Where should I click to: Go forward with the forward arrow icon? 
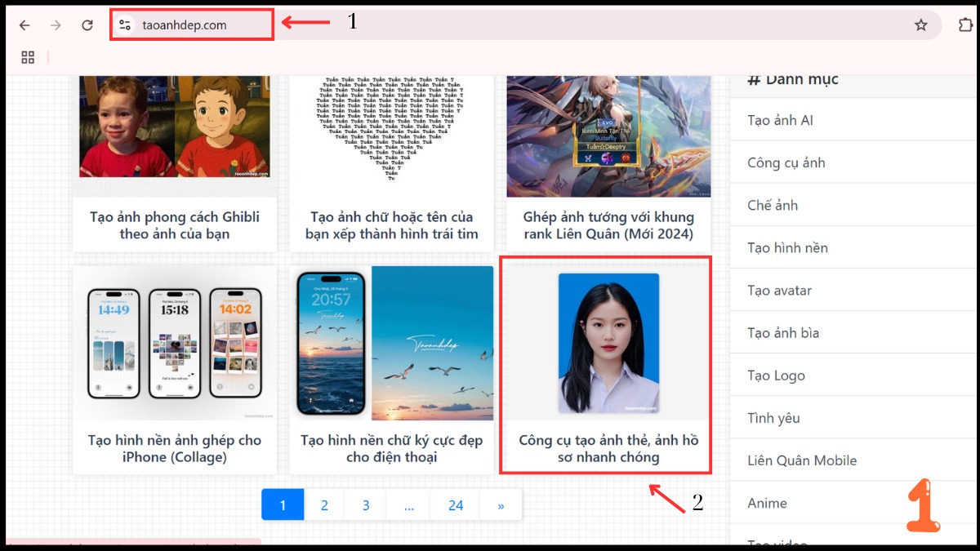(55, 24)
